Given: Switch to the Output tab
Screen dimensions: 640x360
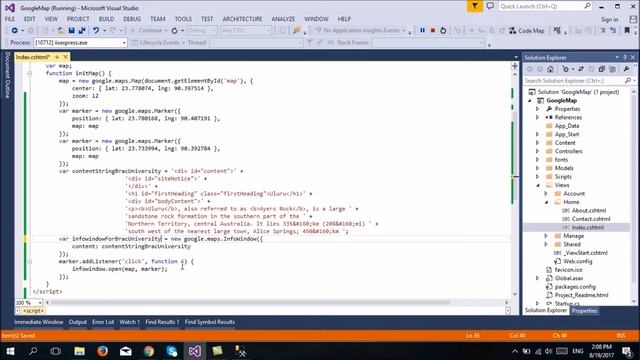Looking at the screenshot, I should (x=78, y=322).
